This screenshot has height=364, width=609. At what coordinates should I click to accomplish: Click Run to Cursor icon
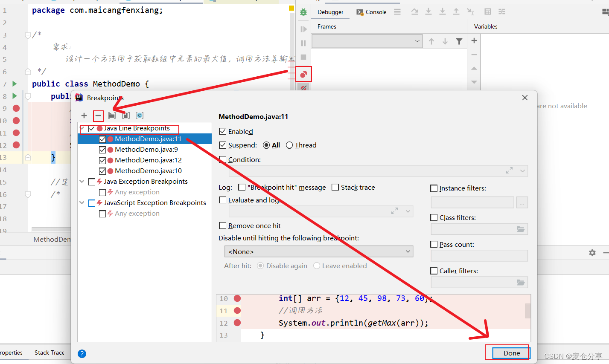pyautogui.click(x=470, y=12)
